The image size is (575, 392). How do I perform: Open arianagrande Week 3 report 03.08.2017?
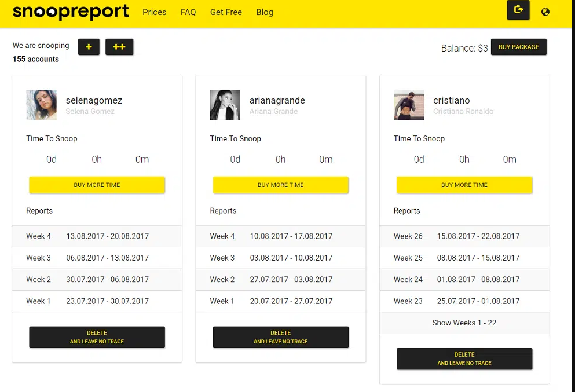pyautogui.click(x=280, y=258)
